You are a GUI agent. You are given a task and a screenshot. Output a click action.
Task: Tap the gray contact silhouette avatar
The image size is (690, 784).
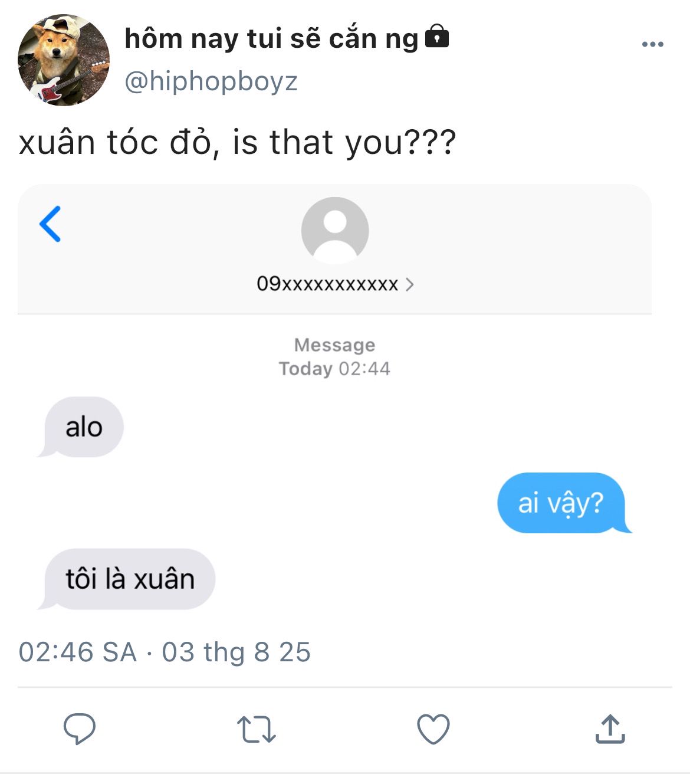pos(335,231)
